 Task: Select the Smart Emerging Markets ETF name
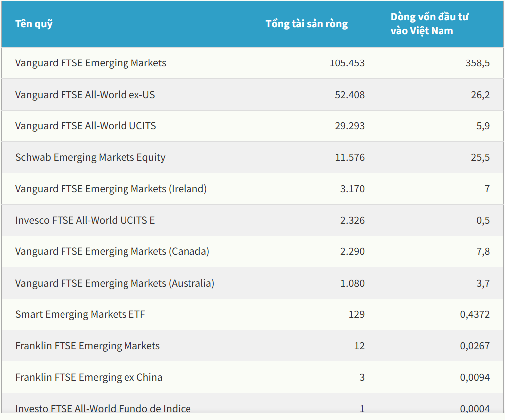80,314
